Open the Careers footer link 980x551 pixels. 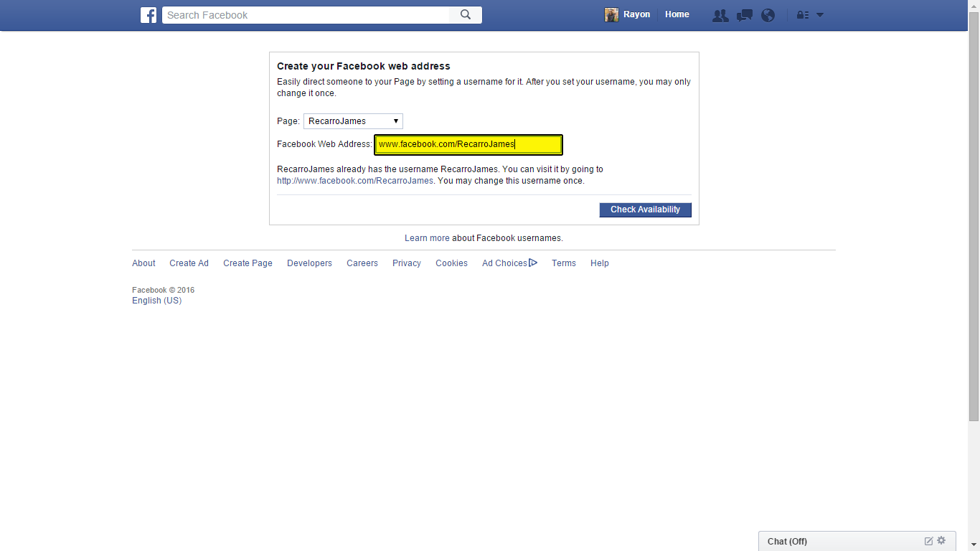(362, 263)
